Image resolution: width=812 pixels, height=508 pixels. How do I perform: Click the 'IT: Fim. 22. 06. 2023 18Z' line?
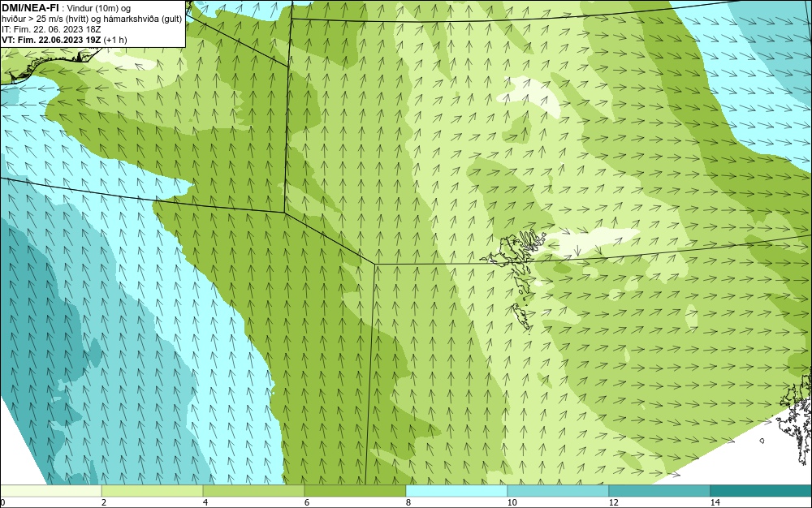51,29
